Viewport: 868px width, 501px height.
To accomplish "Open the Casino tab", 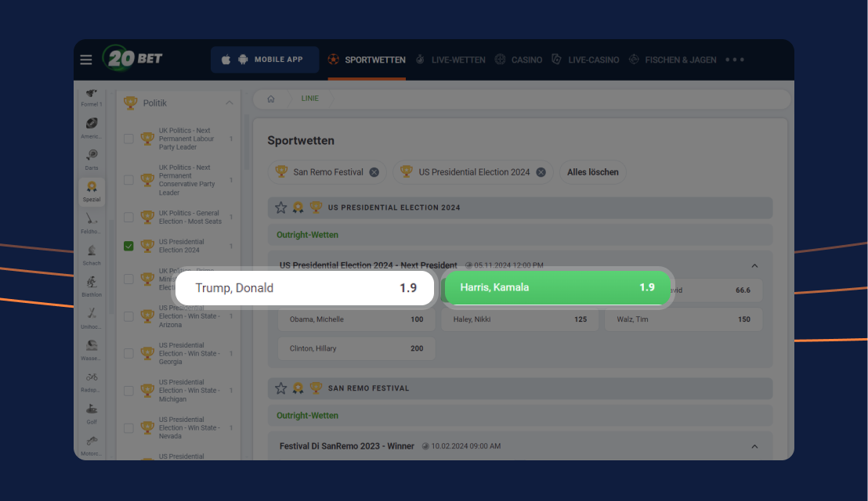I will coord(519,59).
